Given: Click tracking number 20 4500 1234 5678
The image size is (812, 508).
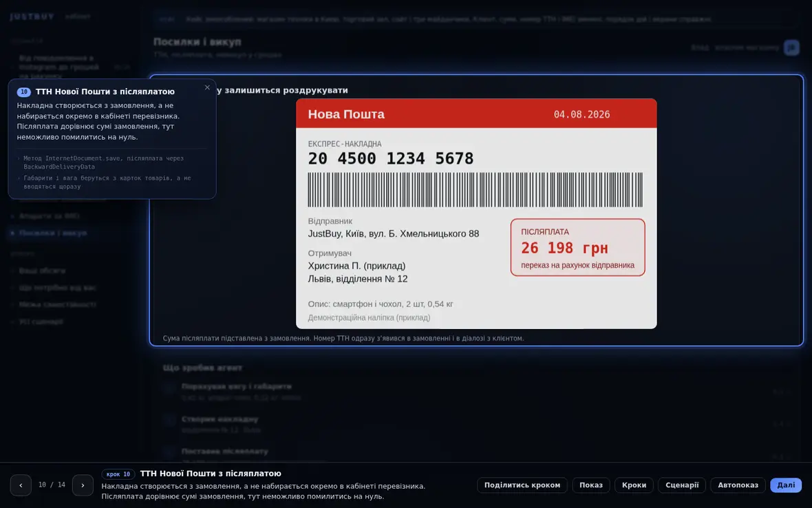Looking at the screenshot, I should tap(390, 158).
